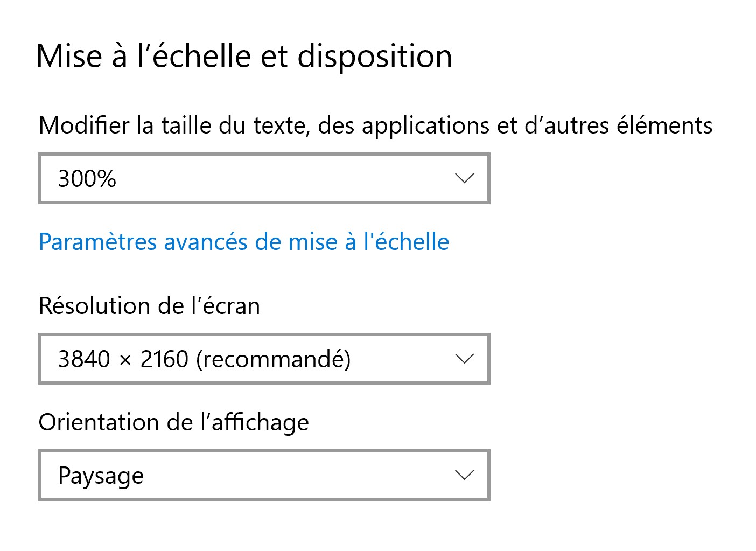The image size is (756, 551).
Task: Open the 300% scaling dropdown
Action: click(264, 178)
